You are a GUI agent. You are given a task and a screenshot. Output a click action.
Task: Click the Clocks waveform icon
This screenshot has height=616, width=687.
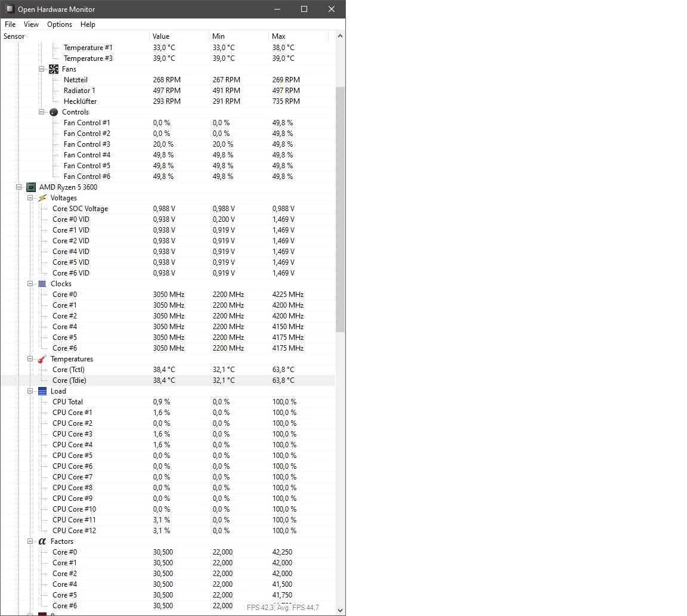[42, 284]
